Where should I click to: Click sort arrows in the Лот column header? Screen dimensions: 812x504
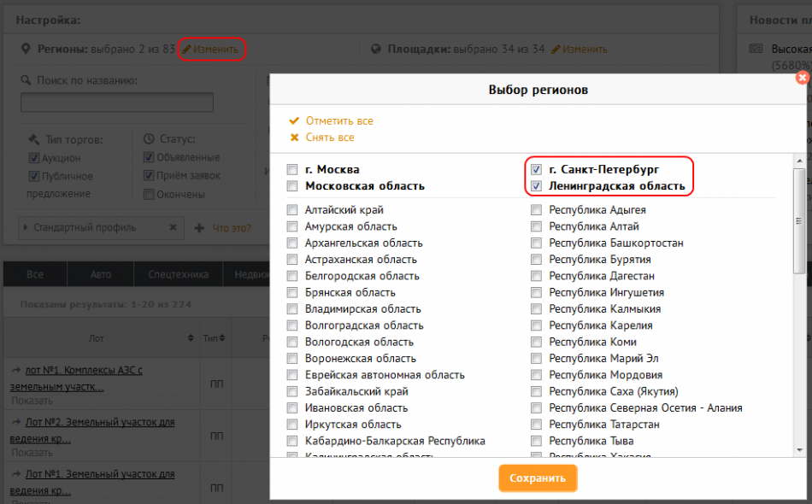[x=191, y=338]
